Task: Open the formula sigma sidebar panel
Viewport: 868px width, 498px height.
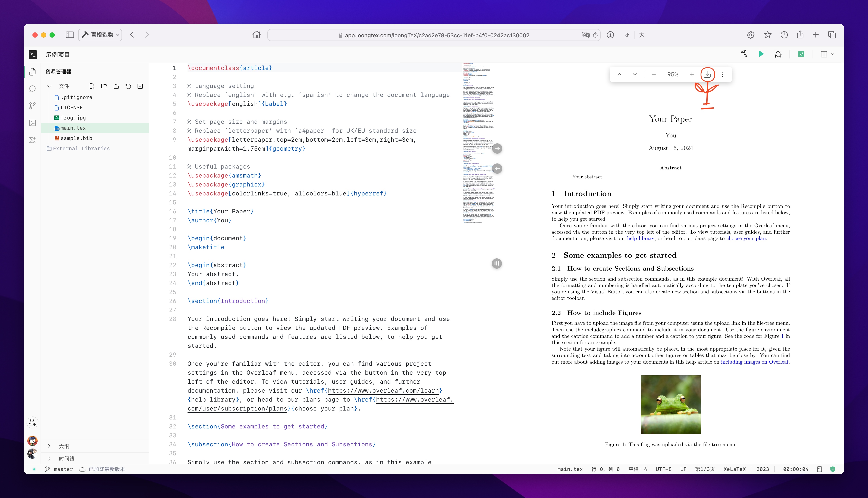Action: 32,140
